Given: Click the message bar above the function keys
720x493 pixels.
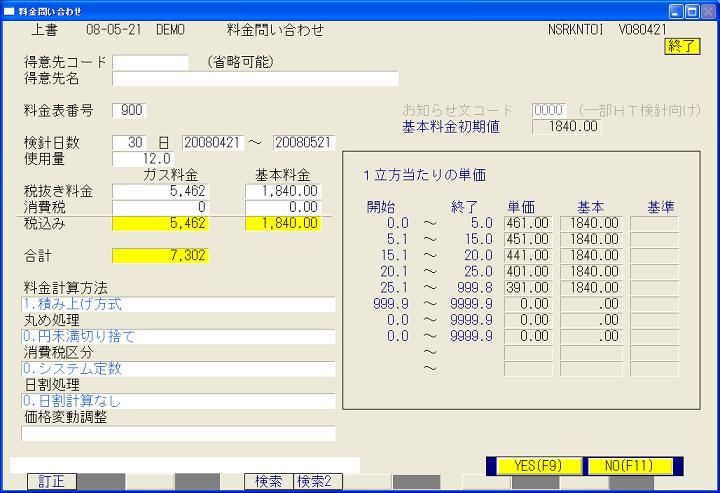Looking at the screenshot, I should [x=185, y=465].
